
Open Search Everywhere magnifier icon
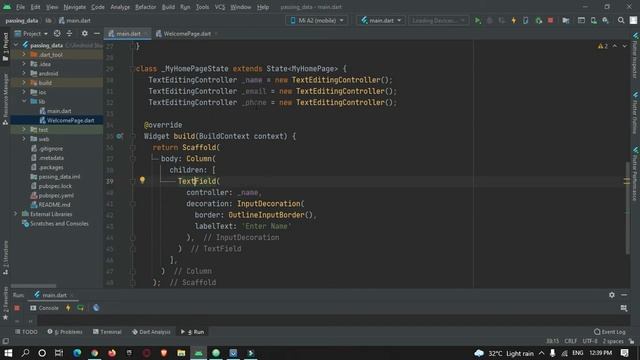pos(621,20)
